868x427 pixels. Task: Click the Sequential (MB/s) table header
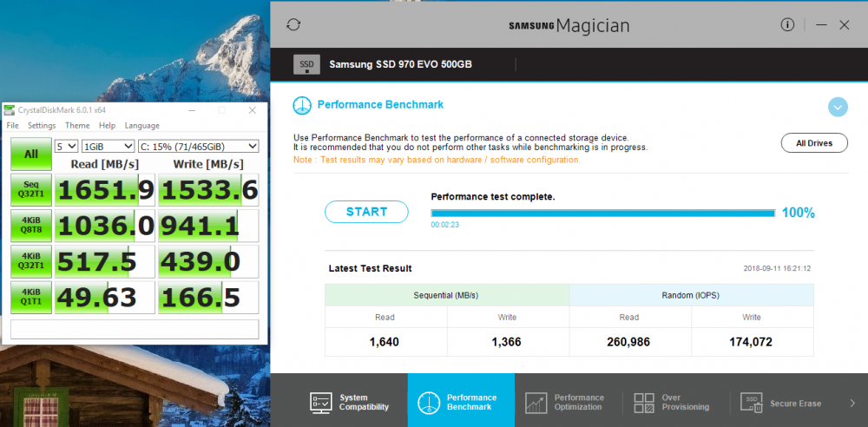[447, 295]
